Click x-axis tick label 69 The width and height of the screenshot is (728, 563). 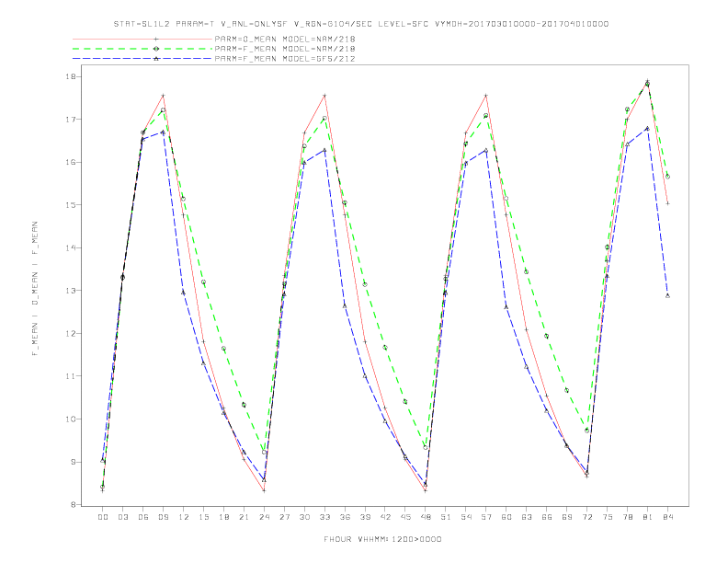pos(567,517)
